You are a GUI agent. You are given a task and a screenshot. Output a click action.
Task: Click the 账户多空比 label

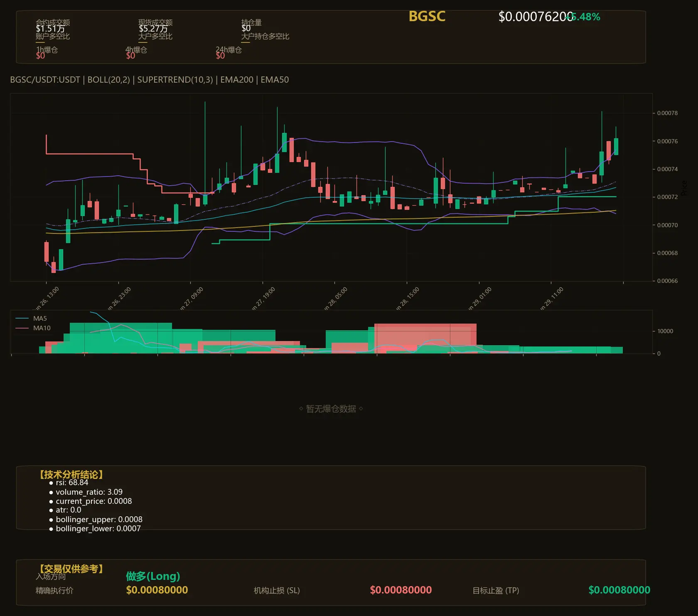(53, 36)
